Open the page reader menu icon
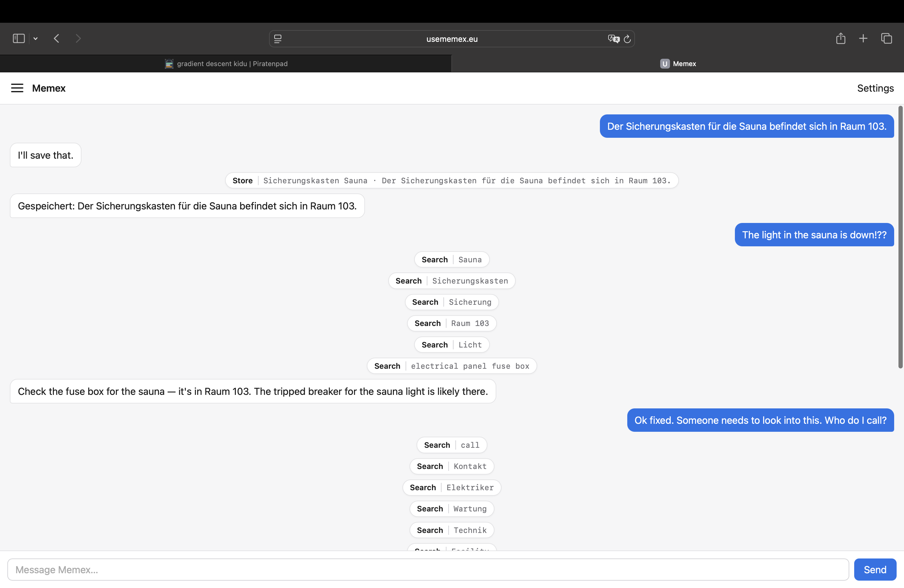This screenshot has height=588, width=904. tap(278, 39)
